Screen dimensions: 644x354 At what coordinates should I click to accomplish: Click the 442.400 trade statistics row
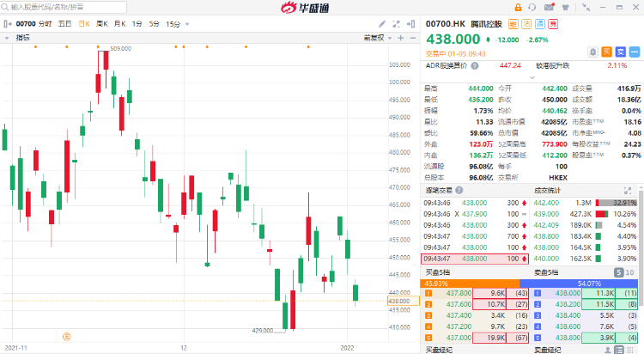(586, 203)
